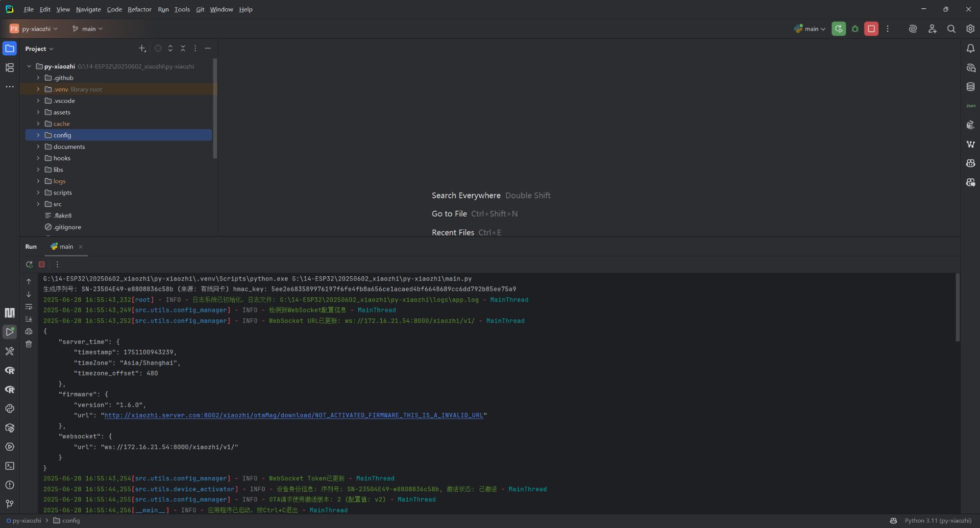The image size is (980, 528).
Task: Open the Database tool window
Action: [970, 87]
